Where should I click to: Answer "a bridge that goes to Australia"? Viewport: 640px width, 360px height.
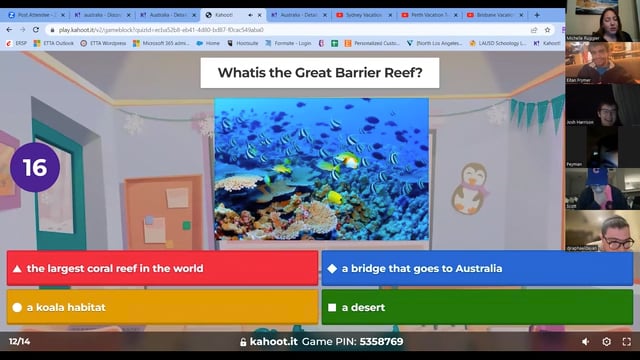[x=478, y=268]
